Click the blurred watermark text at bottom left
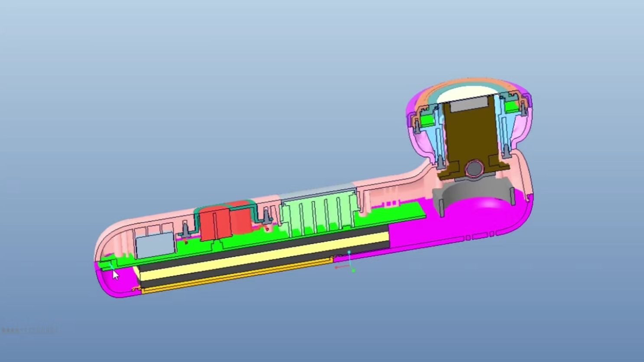Screen dimensions: 644x362 click(x=29, y=330)
